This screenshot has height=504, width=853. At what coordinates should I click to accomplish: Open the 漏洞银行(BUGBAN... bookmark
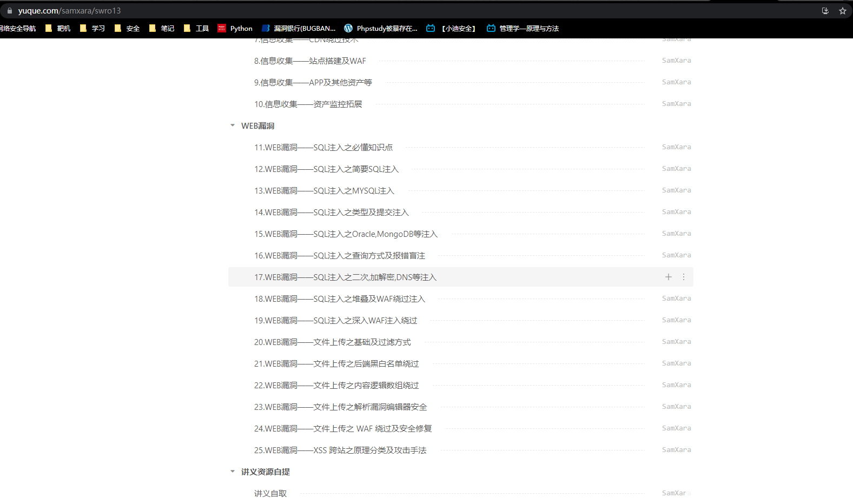click(x=299, y=28)
